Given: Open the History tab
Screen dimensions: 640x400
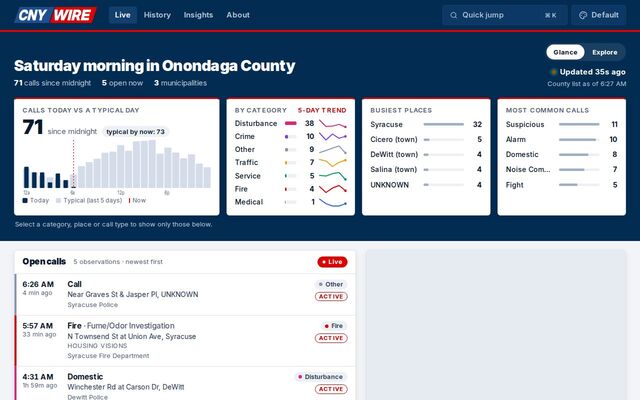Looking at the screenshot, I should click(x=157, y=15).
